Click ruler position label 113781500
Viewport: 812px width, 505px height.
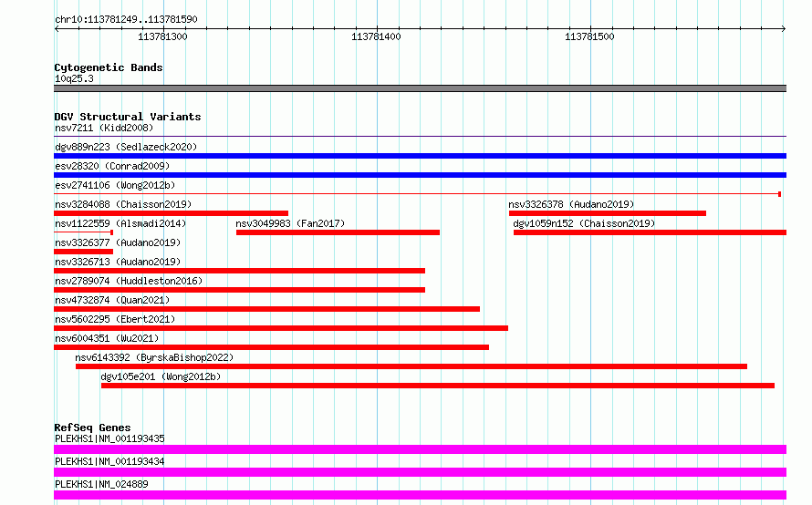(x=589, y=36)
